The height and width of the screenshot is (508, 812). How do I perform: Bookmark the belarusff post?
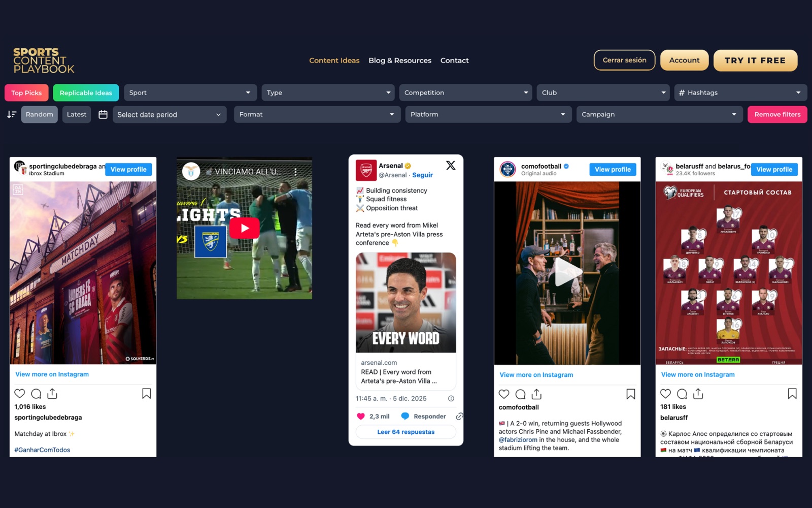point(792,393)
